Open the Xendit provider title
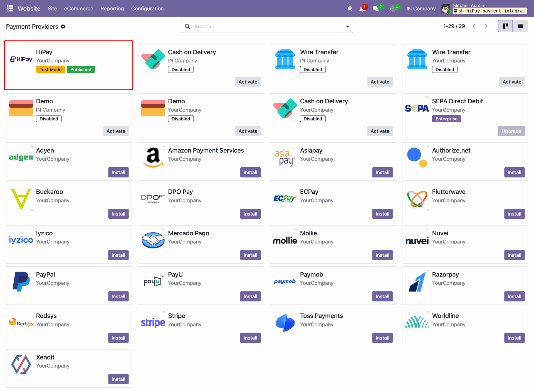 click(45, 357)
